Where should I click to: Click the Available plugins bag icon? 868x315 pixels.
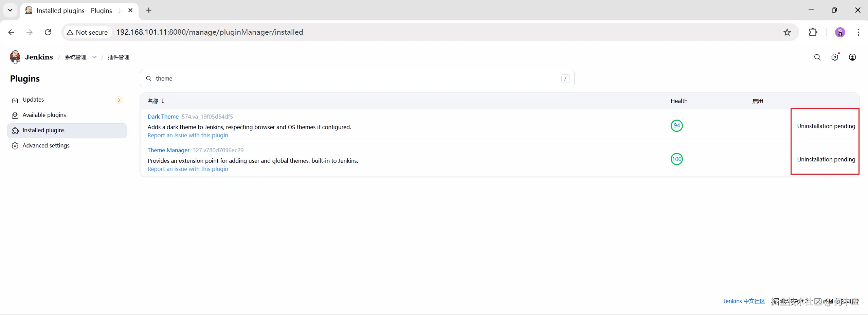[x=15, y=115]
